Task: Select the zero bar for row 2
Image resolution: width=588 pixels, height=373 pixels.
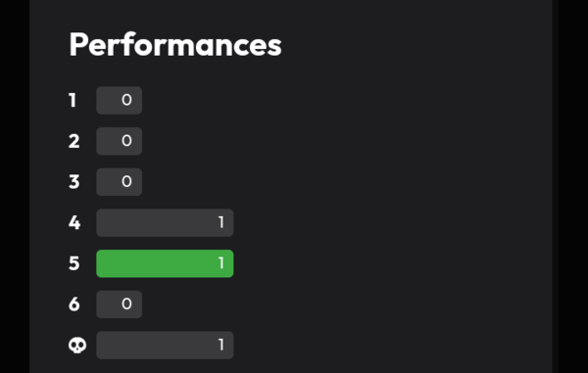Action: coord(120,141)
